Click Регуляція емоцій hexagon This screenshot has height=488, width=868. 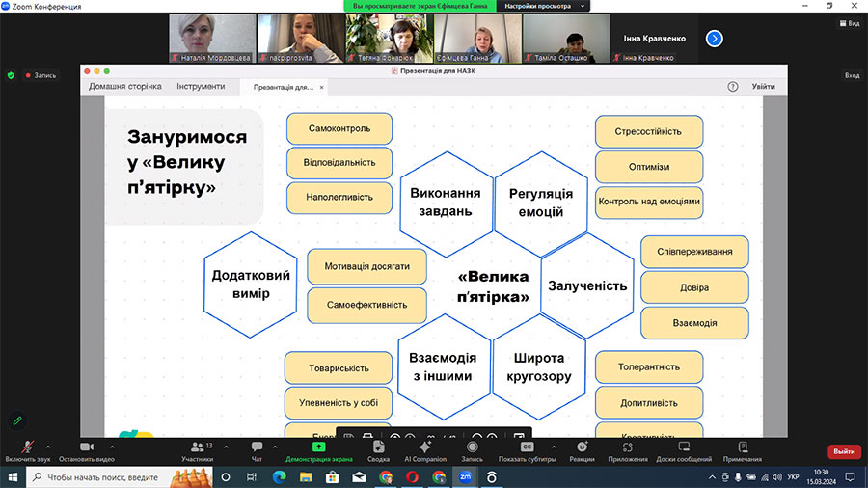(x=541, y=203)
